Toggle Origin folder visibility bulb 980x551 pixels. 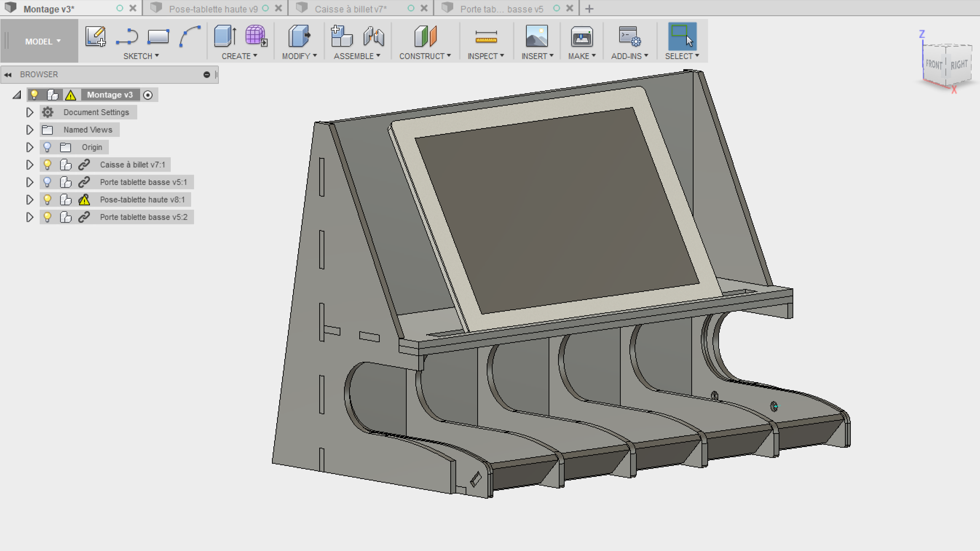point(48,147)
